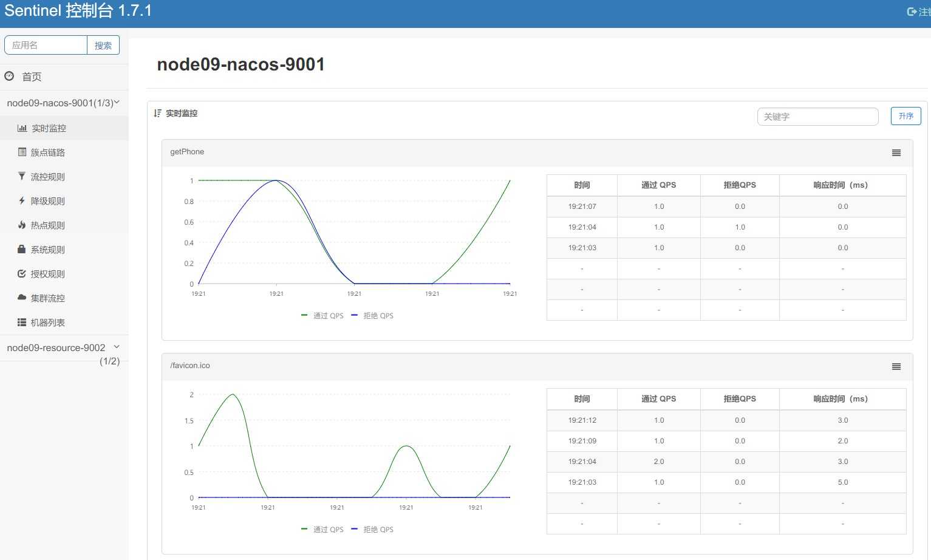Go to the 首页 home menu item

coord(32,77)
